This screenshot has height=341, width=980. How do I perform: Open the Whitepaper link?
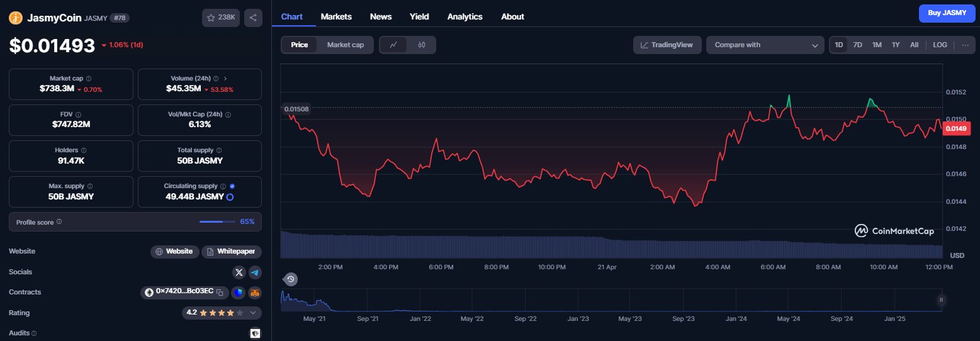click(x=232, y=252)
